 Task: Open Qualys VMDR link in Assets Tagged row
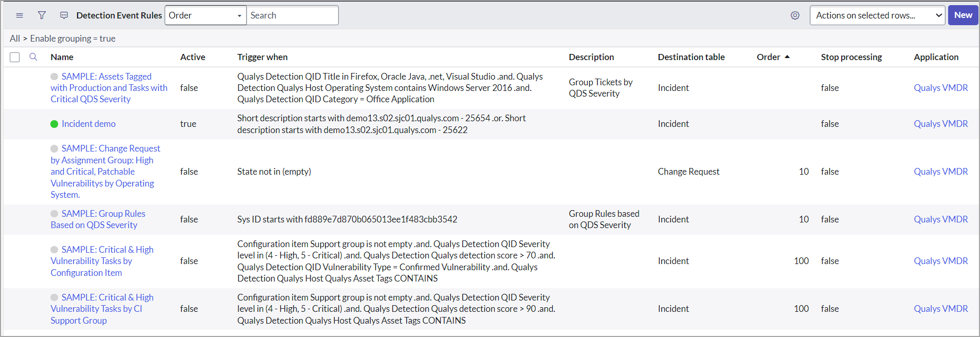click(941, 88)
